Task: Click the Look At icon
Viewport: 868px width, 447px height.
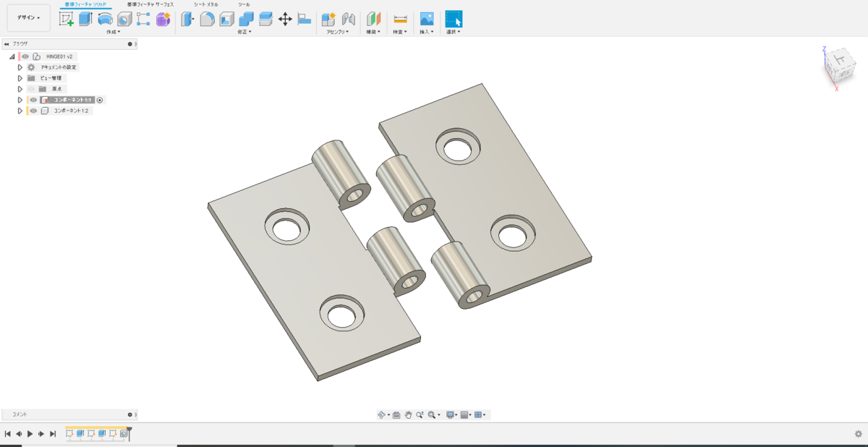Action: [396, 414]
